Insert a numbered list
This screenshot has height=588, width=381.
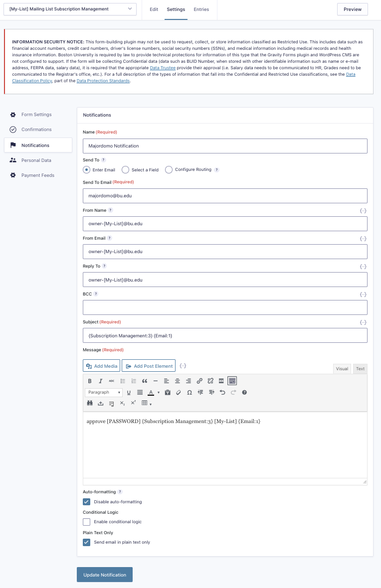pyautogui.click(x=134, y=381)
